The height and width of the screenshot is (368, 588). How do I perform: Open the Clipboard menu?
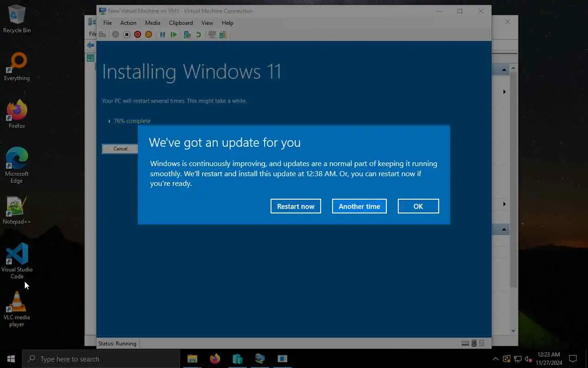pos(181,23)
